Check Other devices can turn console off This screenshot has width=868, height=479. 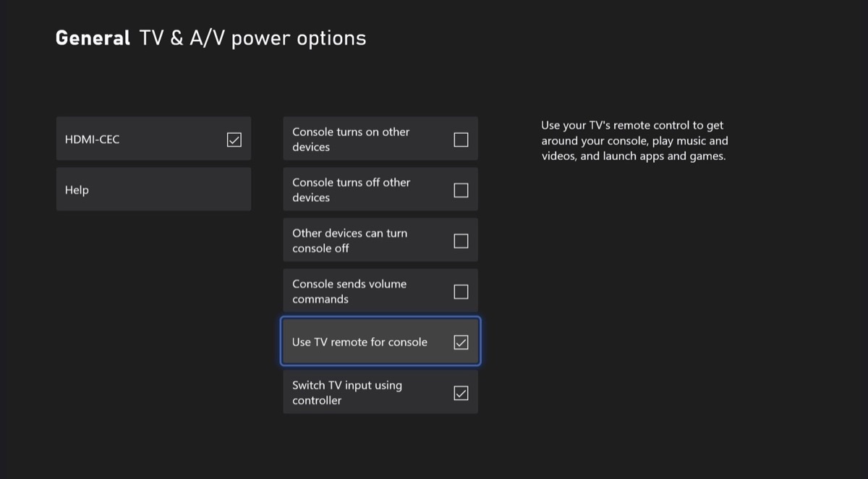click(461, 240)
